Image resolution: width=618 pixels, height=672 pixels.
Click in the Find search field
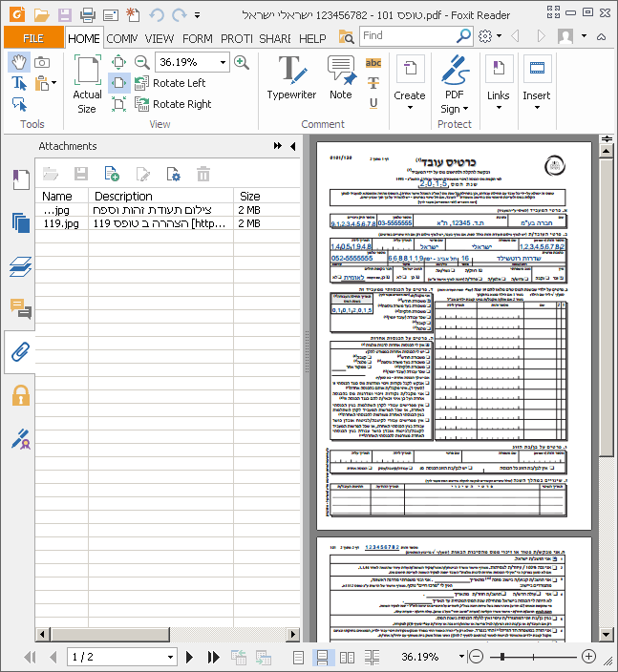pyautogui.click(x=408, y=36)
